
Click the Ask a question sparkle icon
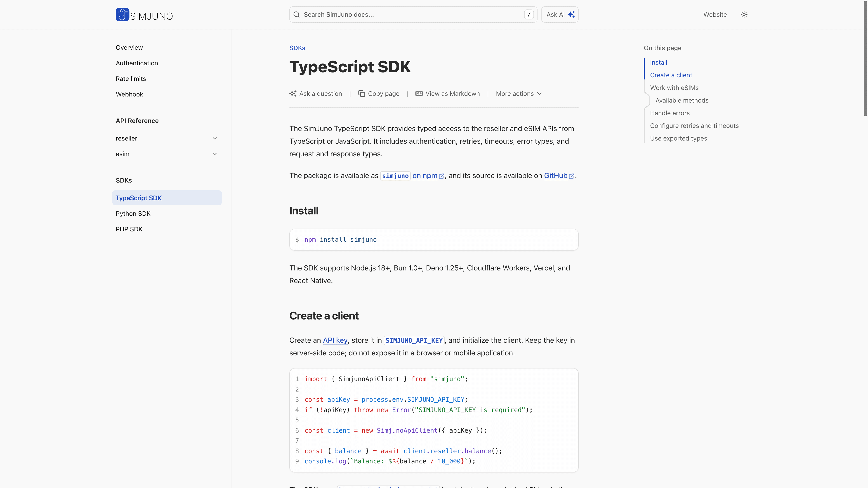pyautogui.click(x=293, y=94)
